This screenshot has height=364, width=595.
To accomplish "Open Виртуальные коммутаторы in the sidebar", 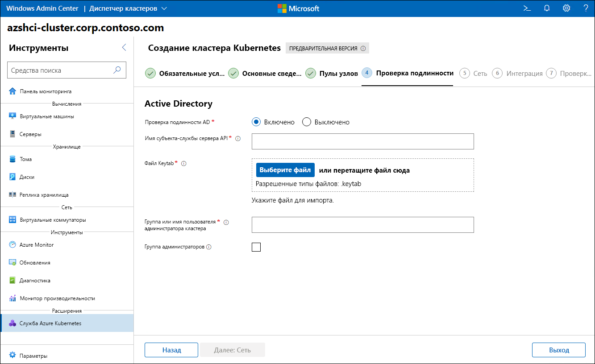I will point(67,220).
